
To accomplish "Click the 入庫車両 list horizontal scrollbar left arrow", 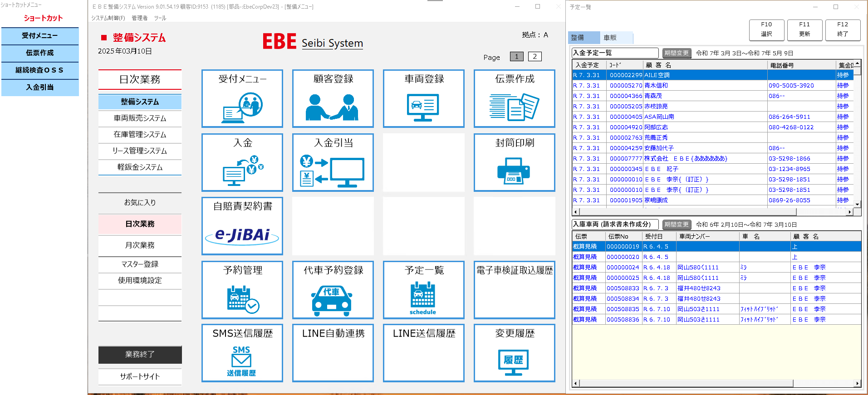I will tap(576, 384).
